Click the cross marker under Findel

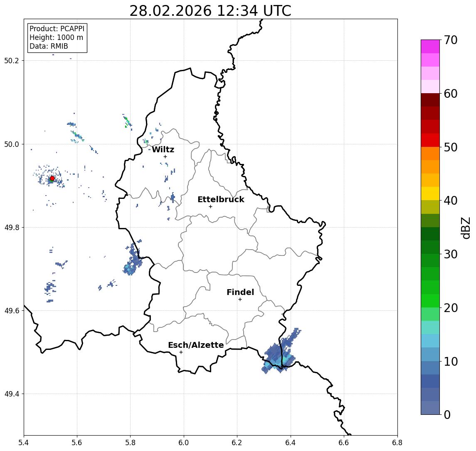(x=240, y=300)
